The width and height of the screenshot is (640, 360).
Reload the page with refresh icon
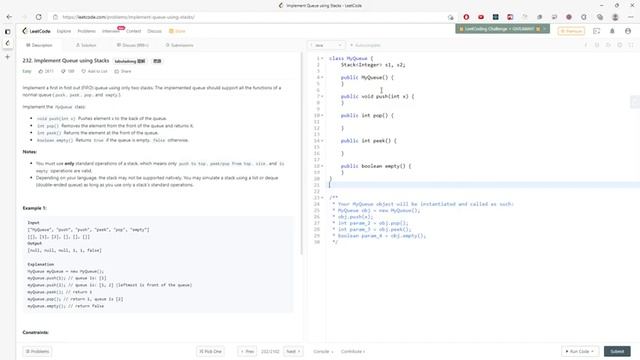[x=39, y=17]
